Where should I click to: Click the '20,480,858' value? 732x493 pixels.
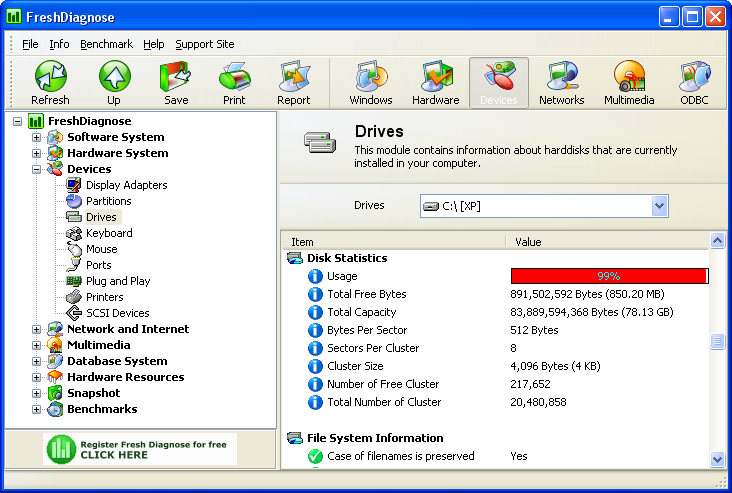coord(538,402)
